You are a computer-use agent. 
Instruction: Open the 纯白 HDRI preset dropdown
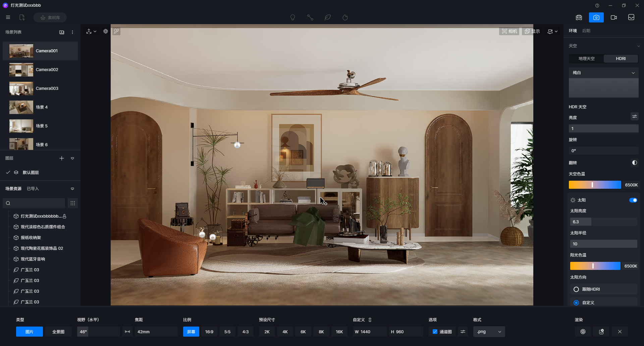click(x=603, y=73)
